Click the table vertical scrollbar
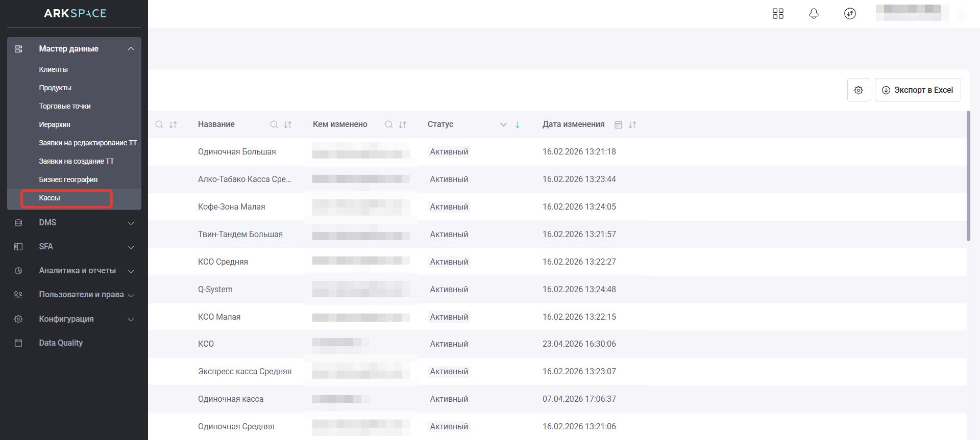 (968, 176)
